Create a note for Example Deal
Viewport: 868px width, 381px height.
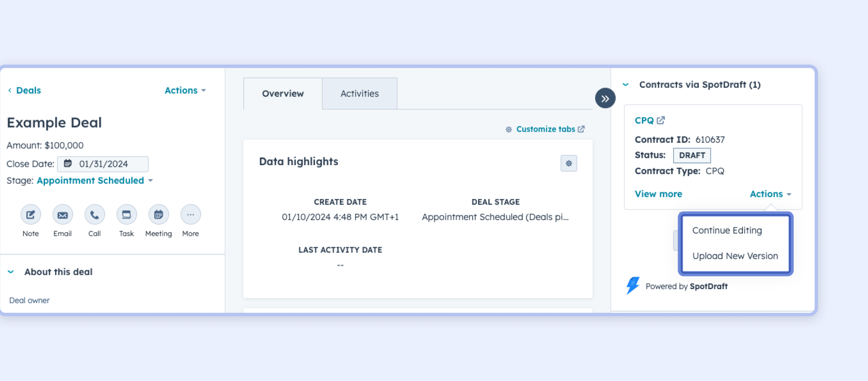pyautogui.click(x=30, y=215)
